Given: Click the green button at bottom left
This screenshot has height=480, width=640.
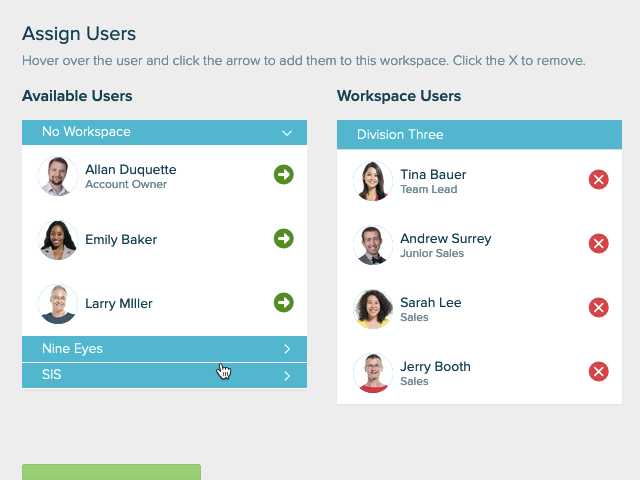Looking at the screenshot, I should [x=111, y=472].
